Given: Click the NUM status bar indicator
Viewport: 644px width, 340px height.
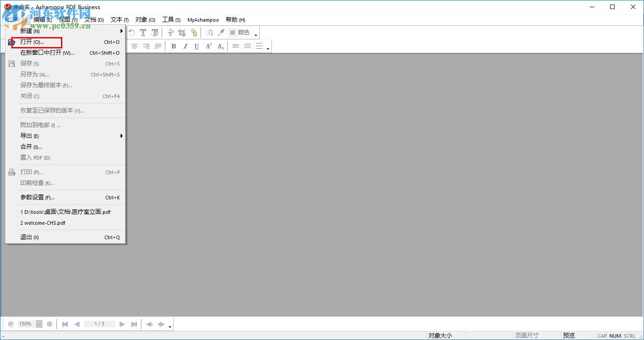Looking at the screenshot, I should point(615,336).
